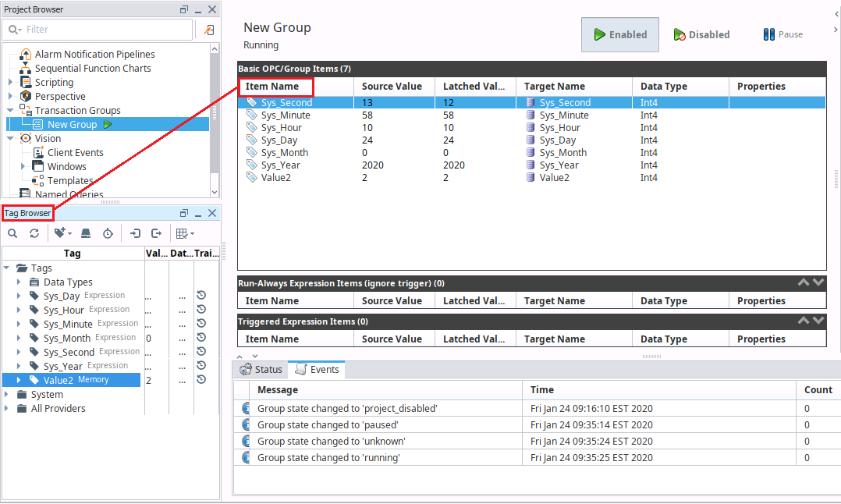
Task: Expand the System tag folder
Action: tap(6, 394)
